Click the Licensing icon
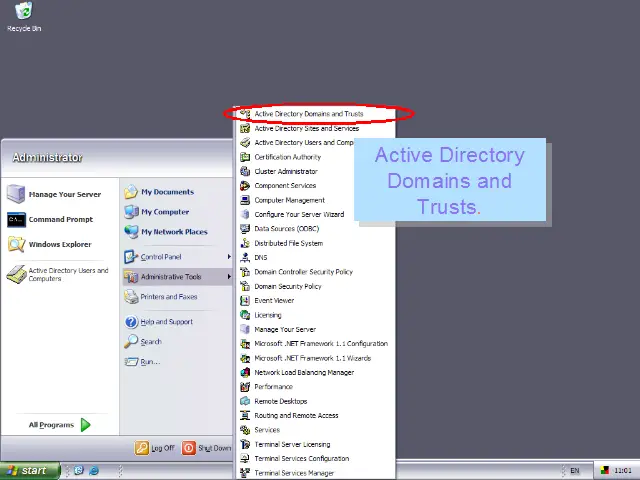This screenshot has width=640, height=480. (x=245, y=315)
